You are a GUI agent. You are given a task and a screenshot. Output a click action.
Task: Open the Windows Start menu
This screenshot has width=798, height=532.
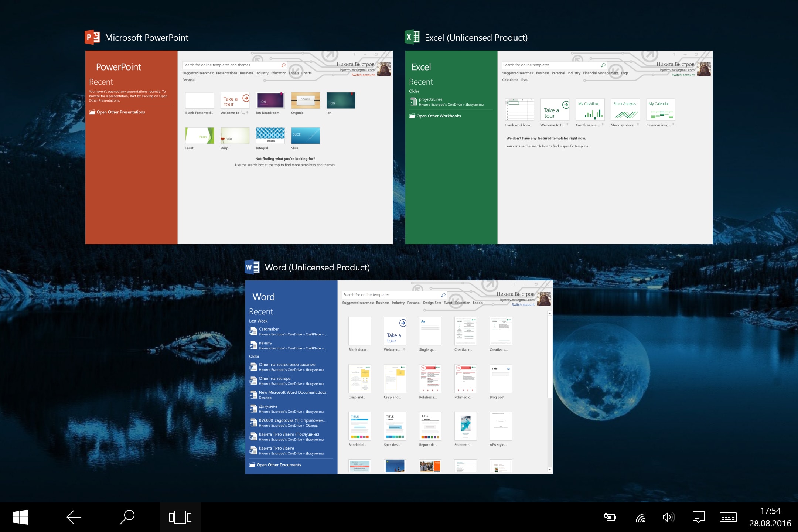(21, 517)
